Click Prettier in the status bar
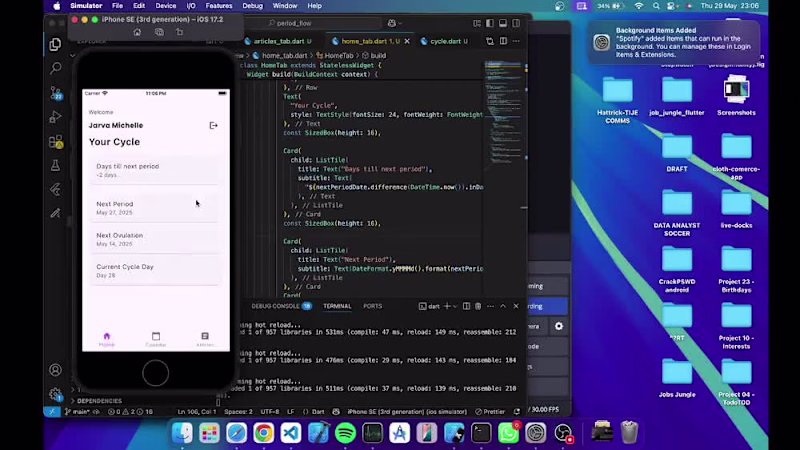800x450 pixels. 490,412
